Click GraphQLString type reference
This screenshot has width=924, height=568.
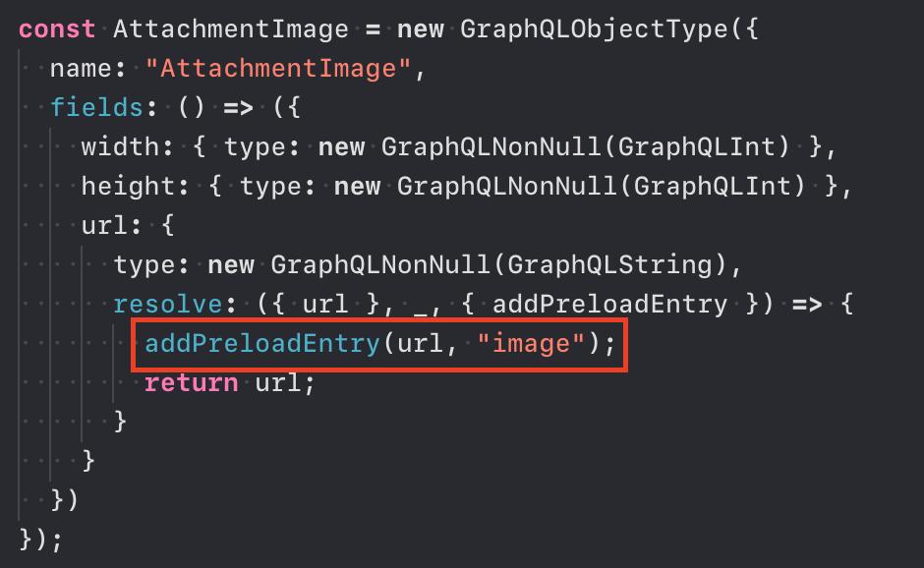(x=609, y=265)
